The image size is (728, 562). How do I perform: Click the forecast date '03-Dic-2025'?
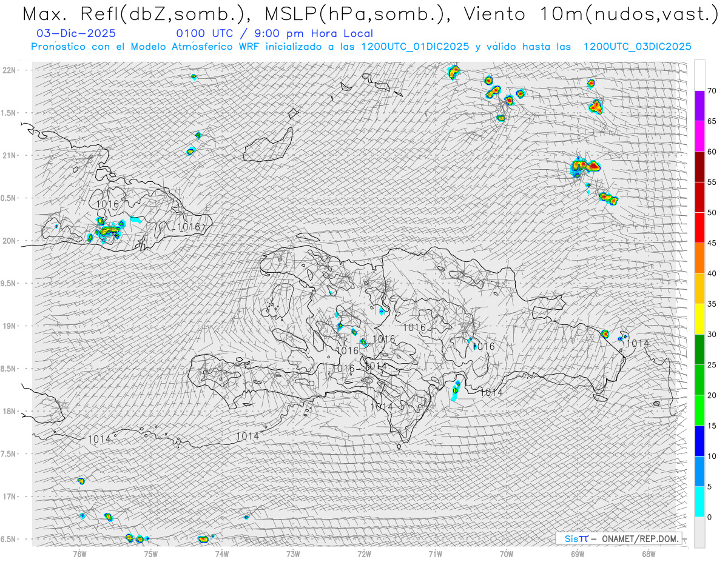pos(76,33)
